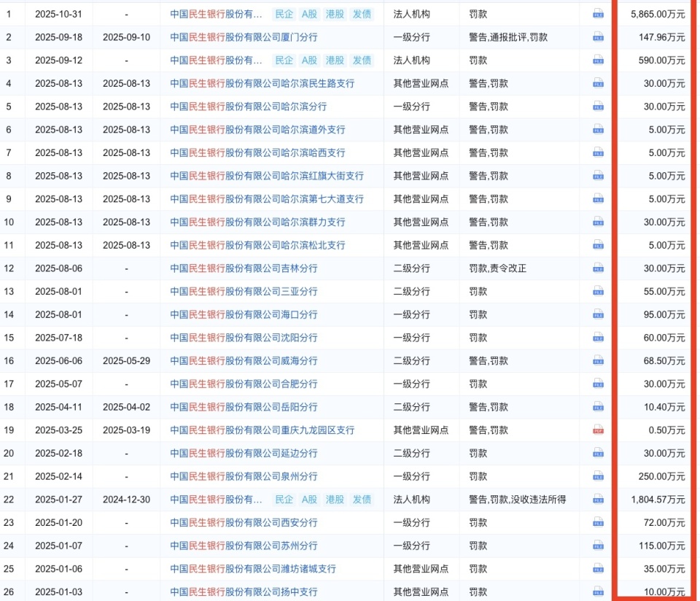Select the amount 72.00万元
The width and height of the screenshot is (700, 601).
click(x=664, y=522)
